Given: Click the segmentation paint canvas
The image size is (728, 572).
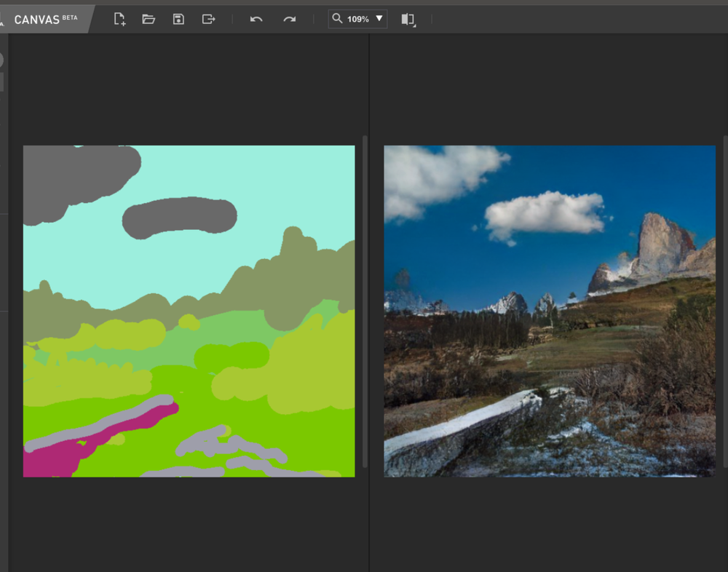Looking at the screenshot, I should tap(189, 311).
